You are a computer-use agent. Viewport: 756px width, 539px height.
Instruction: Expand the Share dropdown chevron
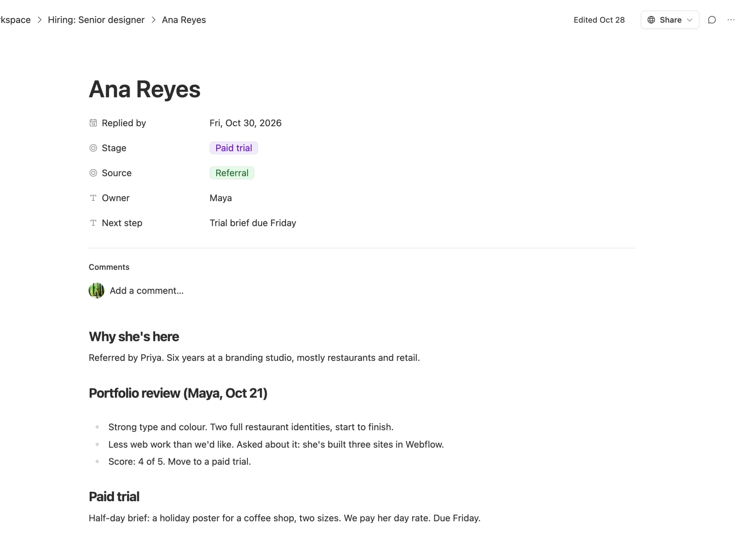click(690, 20)
